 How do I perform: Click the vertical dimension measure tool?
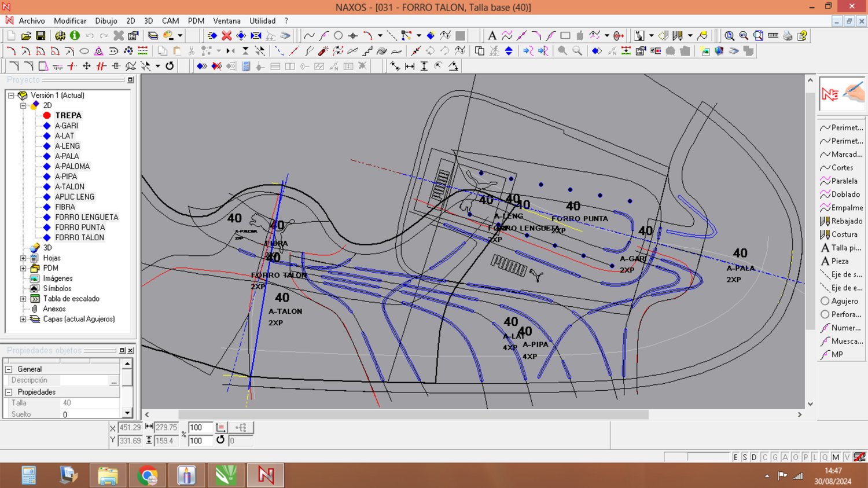pyautogui.click(x=424, y=66)
